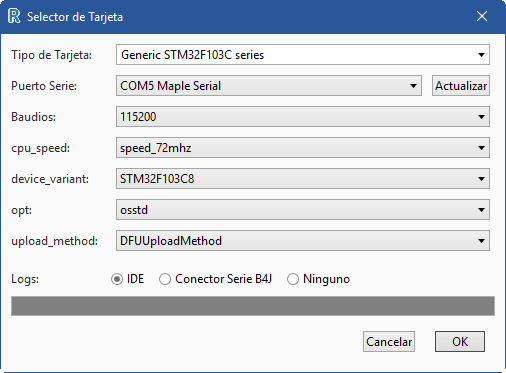The image size is (506, 373).
Task: Click the 'upload_method:' label
Action: [x=55, y=241]
